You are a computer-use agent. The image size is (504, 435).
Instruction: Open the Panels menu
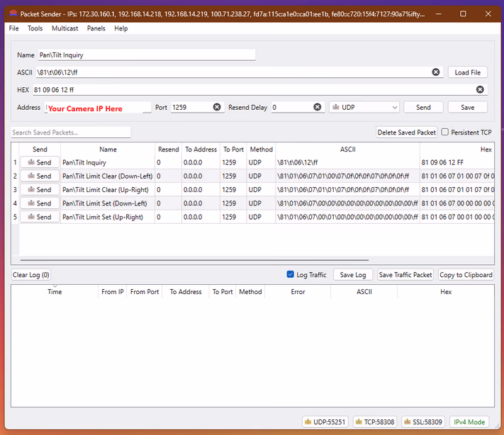[x=96, y=28]
